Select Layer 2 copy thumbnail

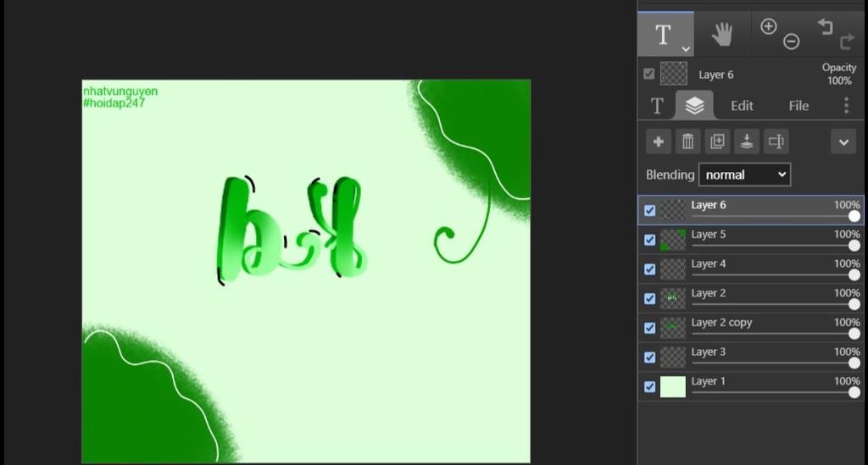(672, 328)
